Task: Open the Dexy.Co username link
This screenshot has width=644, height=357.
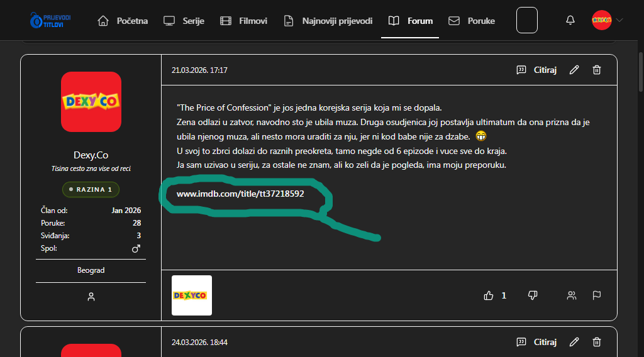Action: (91, 155)
